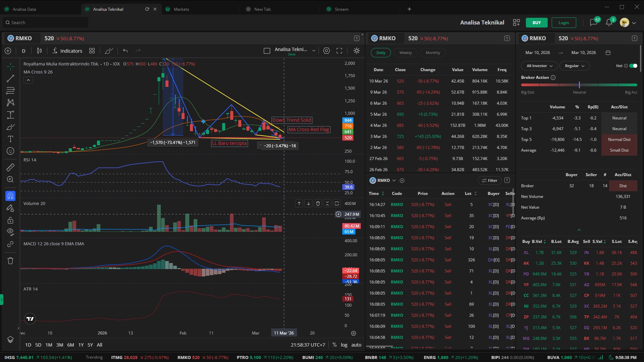Image resolution: width=644 pixels, height=362 pixels.
Task: Expand the Regular market dropdown
Action: [575, 66]
